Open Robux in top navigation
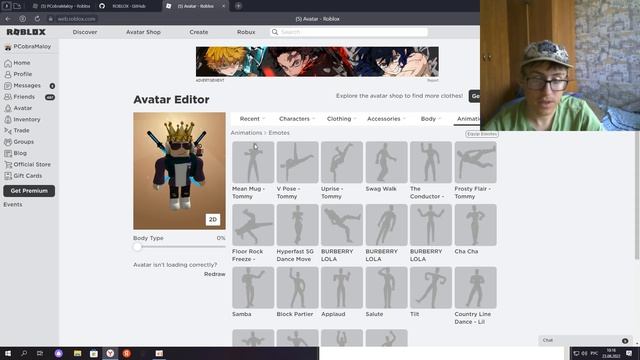640x360 pixels. [246, 32]
